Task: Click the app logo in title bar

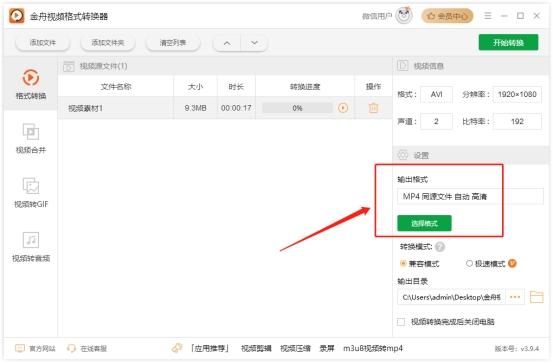Action: (x=17, y=16)
